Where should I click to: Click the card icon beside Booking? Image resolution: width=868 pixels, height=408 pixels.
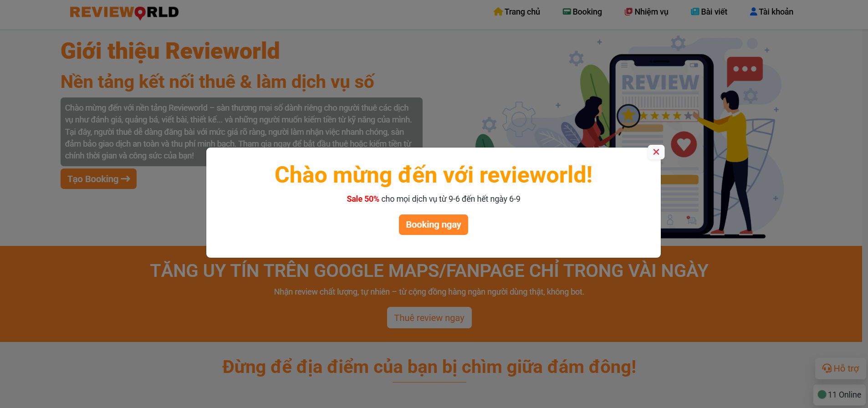tap(567, 12)
